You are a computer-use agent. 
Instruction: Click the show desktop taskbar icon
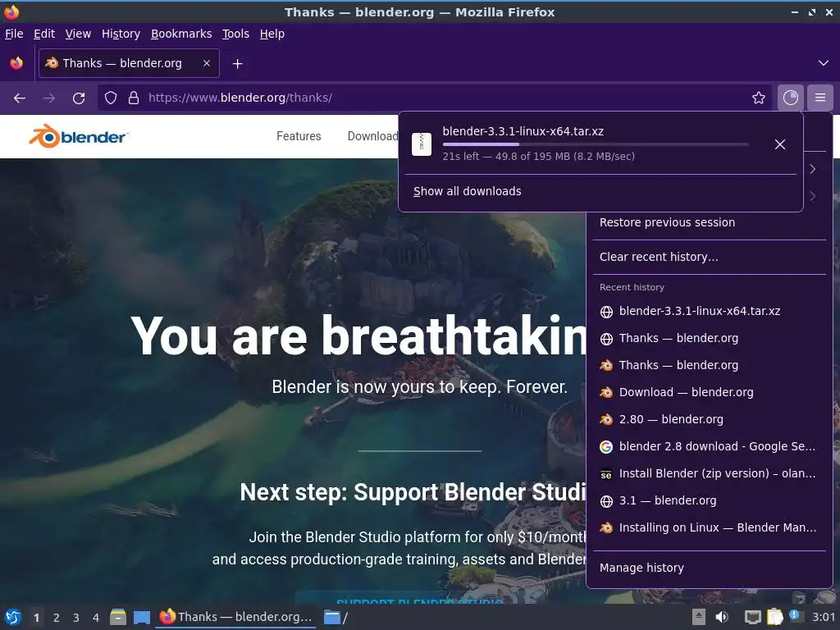(142, 617)
